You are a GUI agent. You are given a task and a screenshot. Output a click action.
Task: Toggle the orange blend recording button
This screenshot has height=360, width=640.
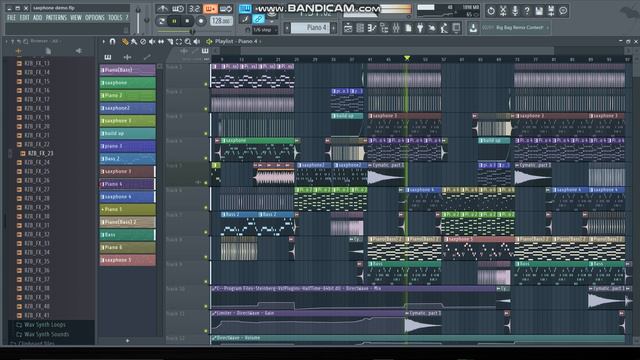click(x=210, y=9)
